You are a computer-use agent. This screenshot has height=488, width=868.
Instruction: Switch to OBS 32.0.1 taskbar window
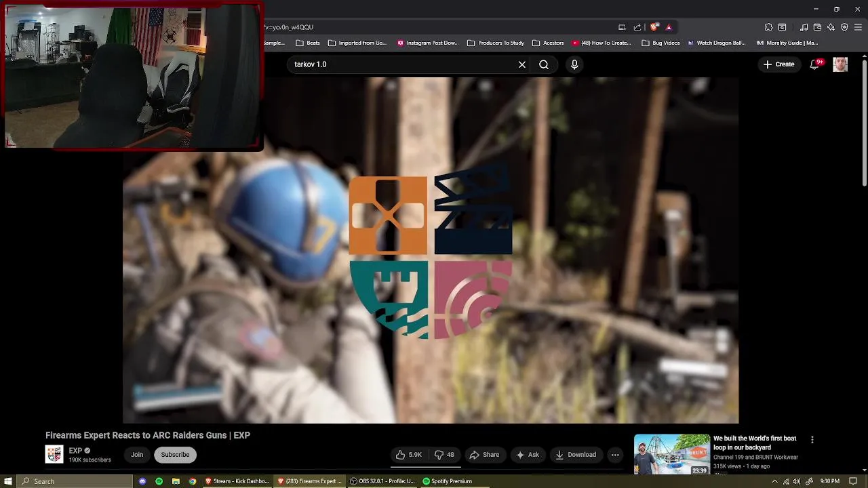[382, 481]
